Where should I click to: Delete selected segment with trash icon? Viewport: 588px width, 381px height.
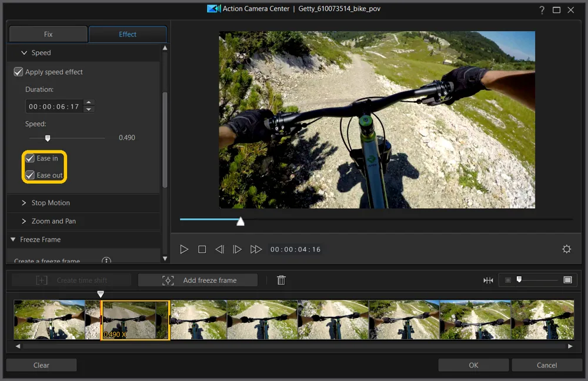[281, 280]
